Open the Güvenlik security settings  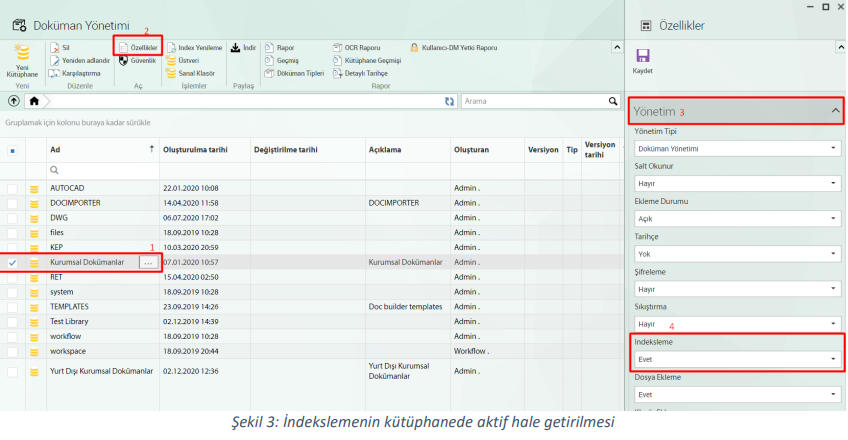coord(123,60)
